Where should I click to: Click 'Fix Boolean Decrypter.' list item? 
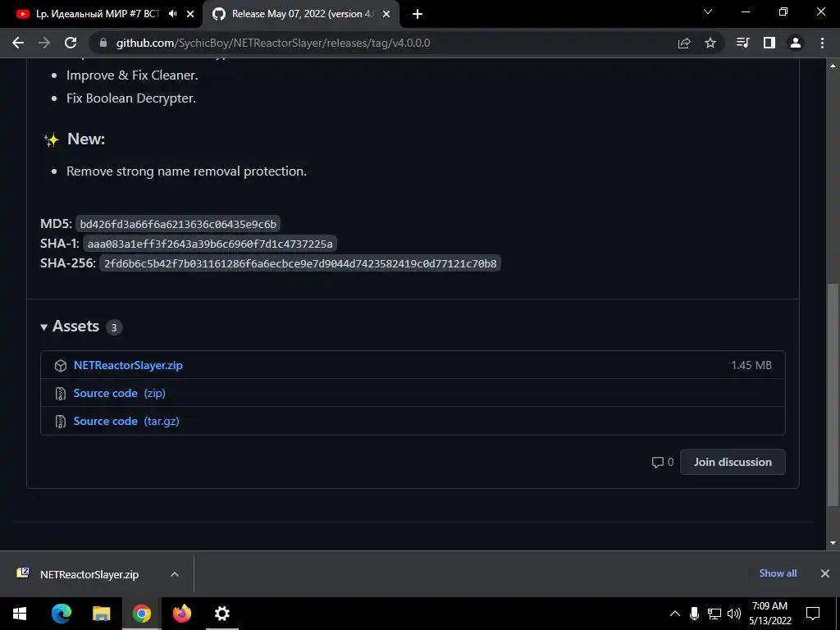[131, 98]
